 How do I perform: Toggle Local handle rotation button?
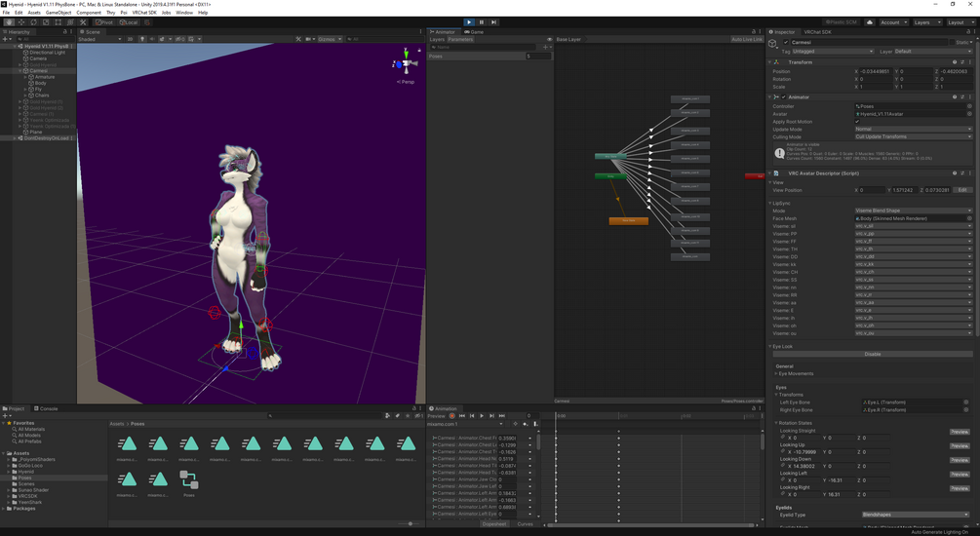click(x=128, y=21)
